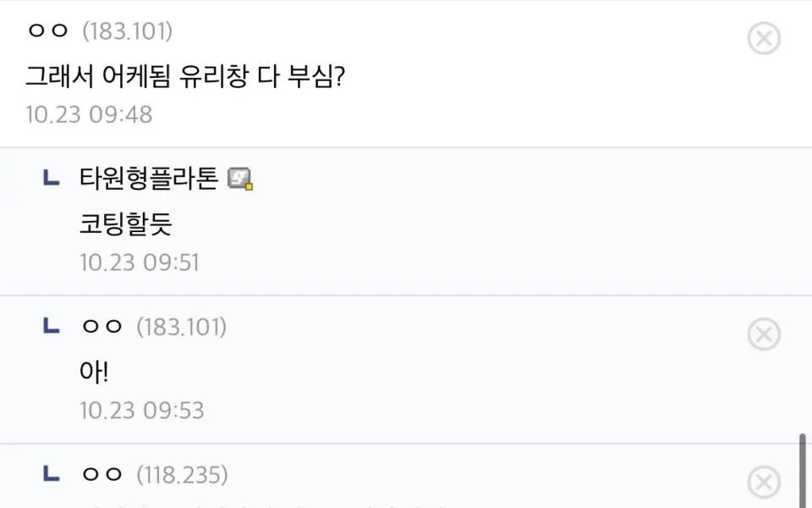Reply to comment "그래서 어케됨 유리창 다 부심?"
The image size is (812, 508).
click(184, 77)
